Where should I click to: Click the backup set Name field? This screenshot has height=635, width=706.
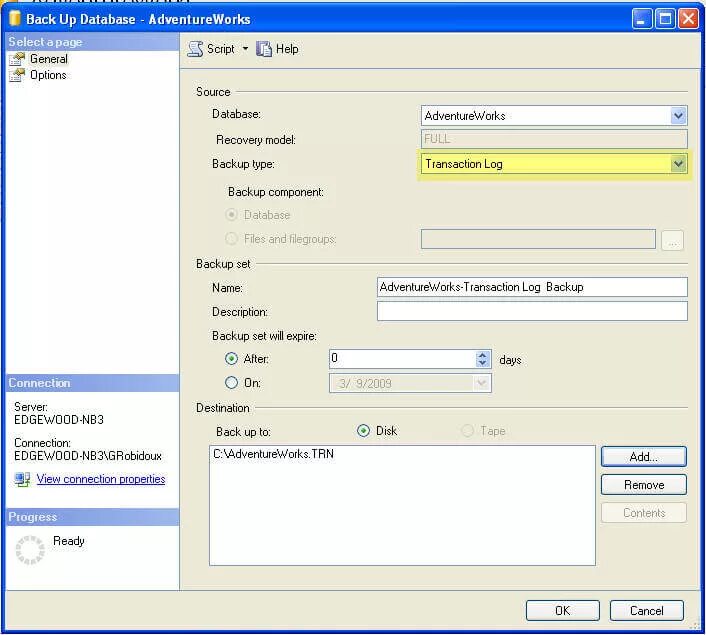click(532, 287)
